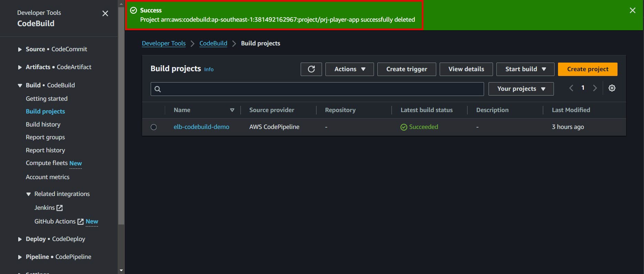Open Build projects in sidebar
Image resolution: width=644 pixels, height=274 pixels.
[x=45, y=111]
